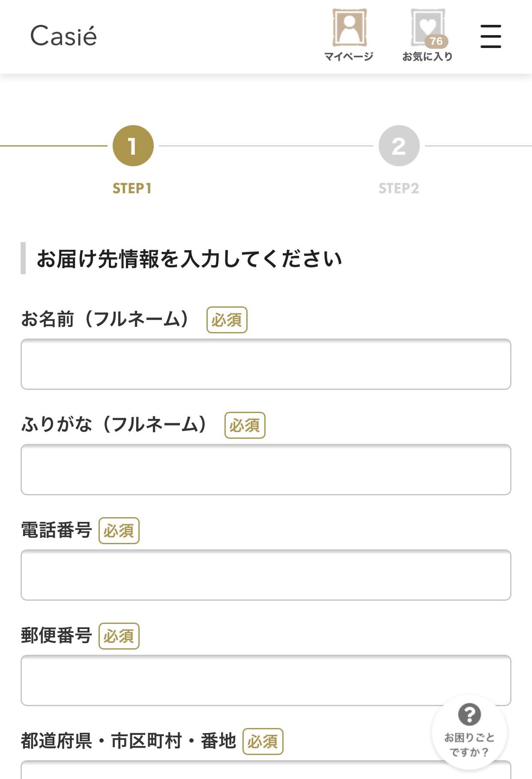Screen dimensions: 532x779
Task: Click the question mark help icon
Action: (x=469, y=714)
